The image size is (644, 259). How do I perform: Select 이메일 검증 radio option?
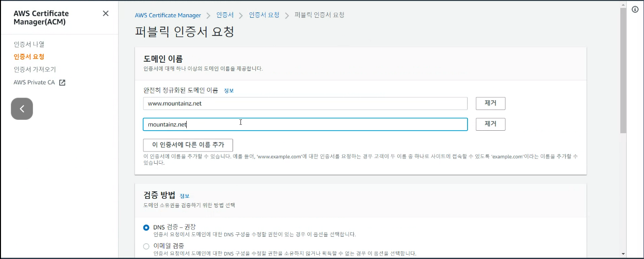point(146,246)
